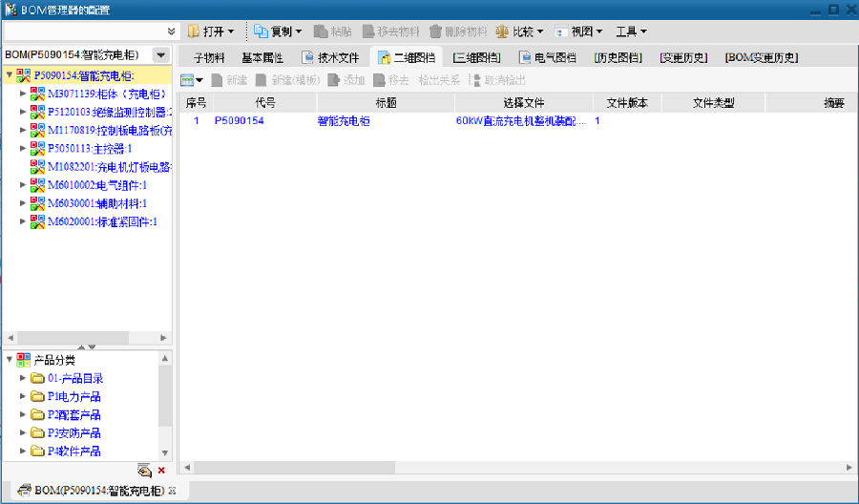Click the 复制 copy toolbar button
Viewport: 859px width, 504px height.
click(x=278, y=31)
